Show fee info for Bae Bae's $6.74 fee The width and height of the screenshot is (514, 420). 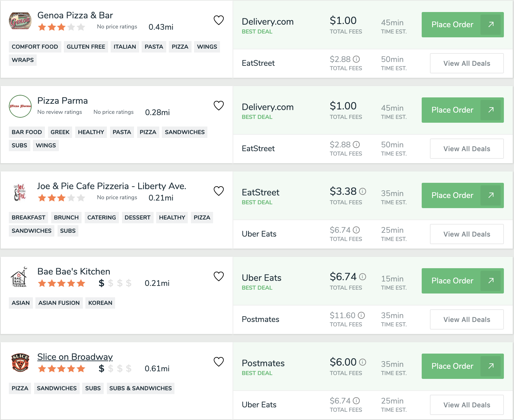coord(363,277)
